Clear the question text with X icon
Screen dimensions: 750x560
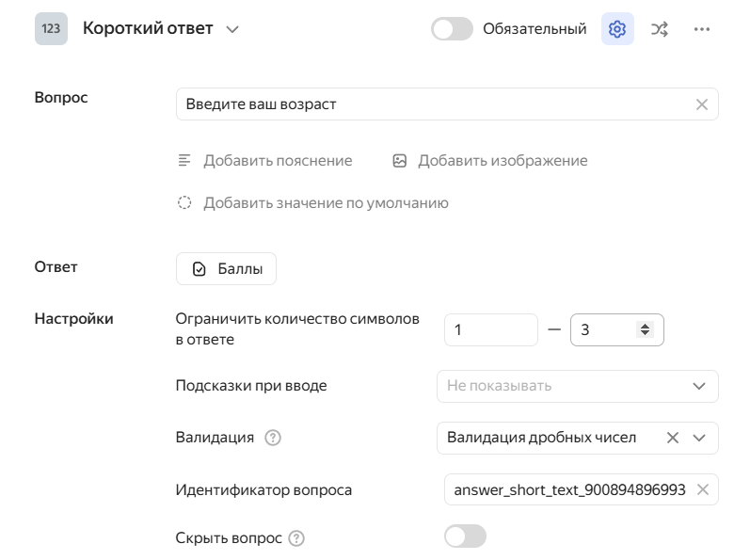[701, 104]
